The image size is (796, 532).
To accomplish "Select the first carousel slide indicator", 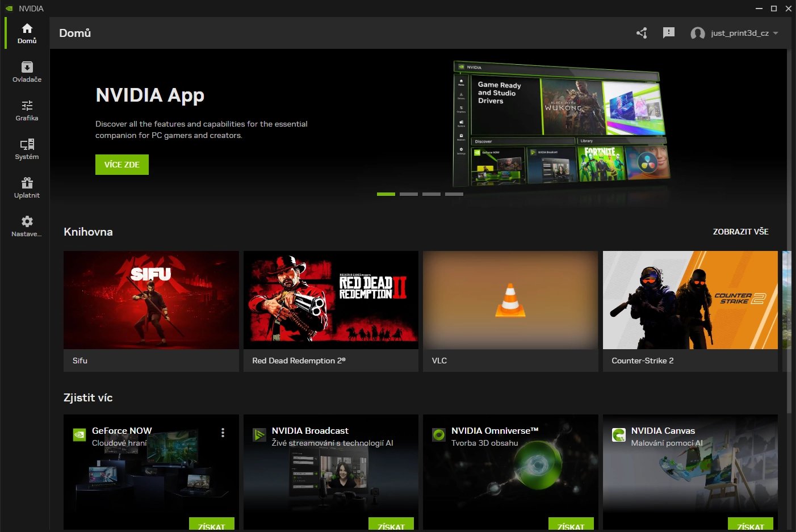I will click(x=386, y=194).
